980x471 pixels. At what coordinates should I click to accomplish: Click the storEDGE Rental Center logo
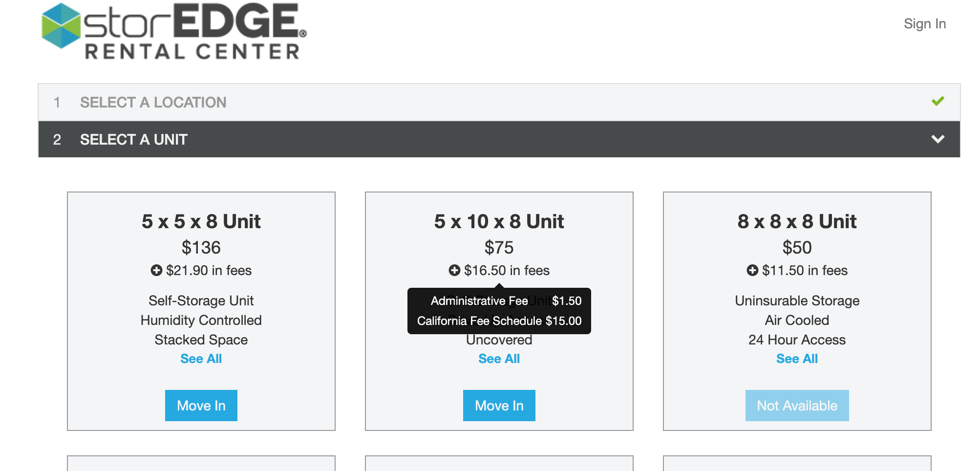174,32
